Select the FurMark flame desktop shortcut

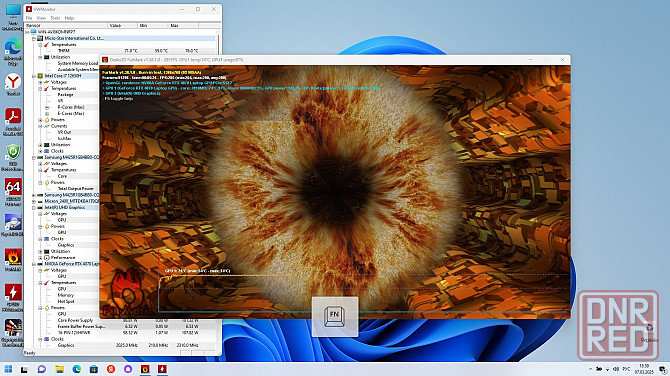tap(13, 260)
